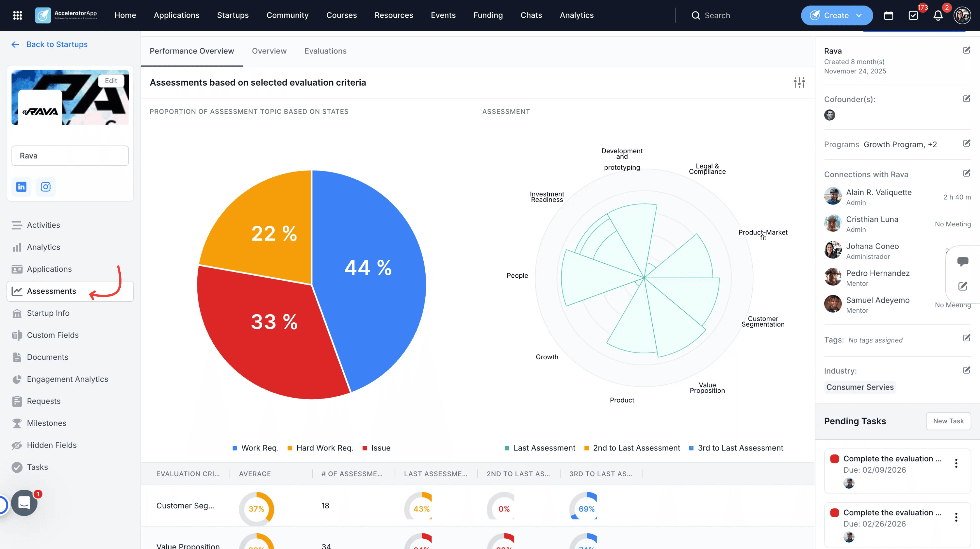Viewport: 980px width, 549px height.
Task: Click the Back to Startups link
Action: pos(50,44)
